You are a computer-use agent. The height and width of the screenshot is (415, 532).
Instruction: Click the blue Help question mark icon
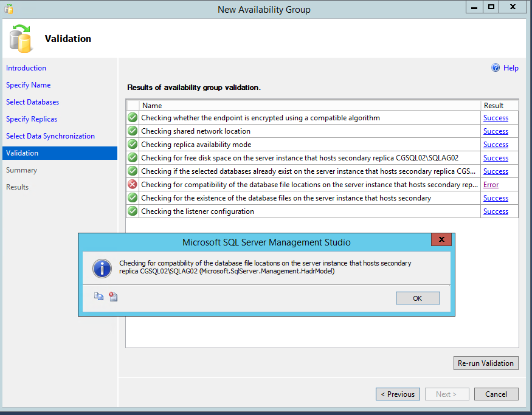[x=494, y=68]
